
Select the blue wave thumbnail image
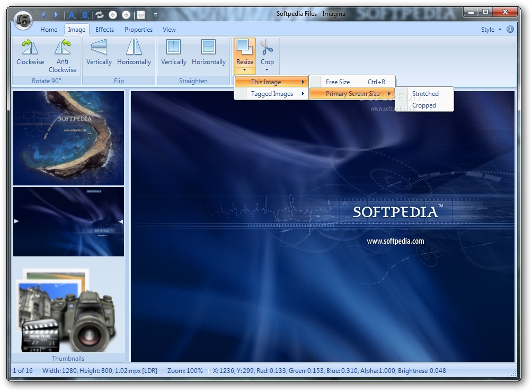point(68,222)
